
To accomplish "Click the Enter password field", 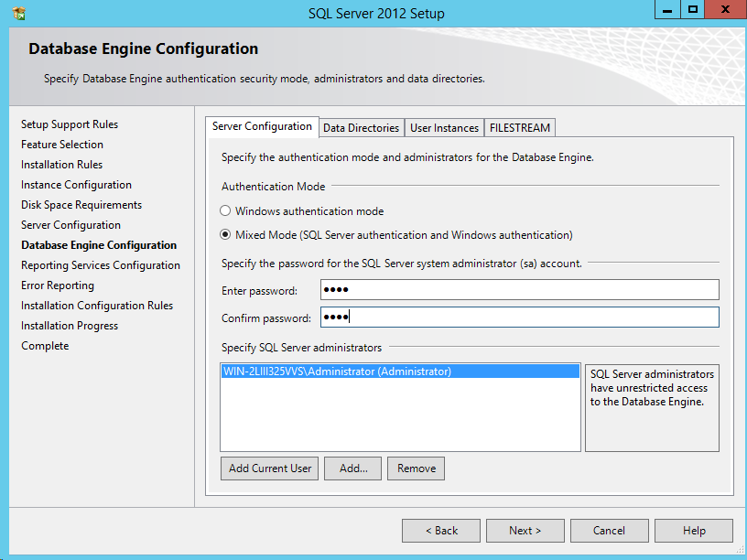I will coord(519,290).
